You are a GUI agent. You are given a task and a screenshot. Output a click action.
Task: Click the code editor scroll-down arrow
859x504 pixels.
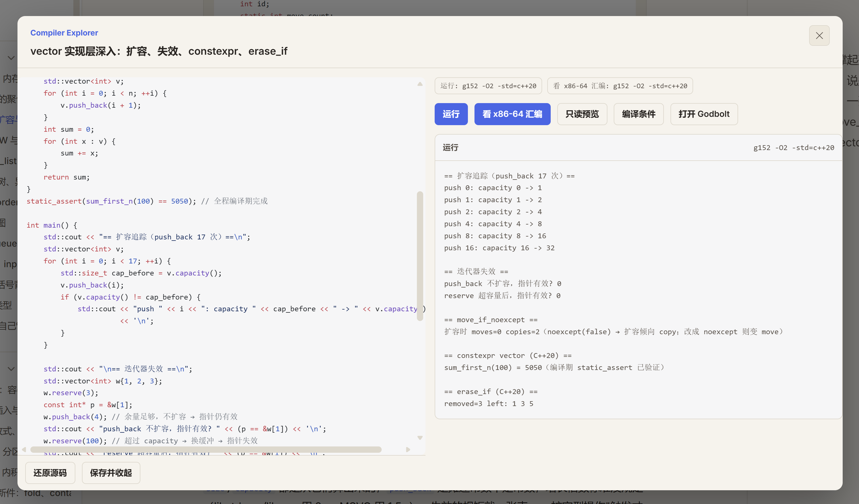click(x=420, y=438)
